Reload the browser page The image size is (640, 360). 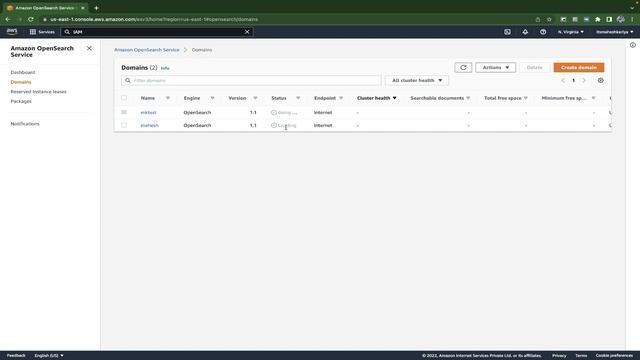pos(31,19)
